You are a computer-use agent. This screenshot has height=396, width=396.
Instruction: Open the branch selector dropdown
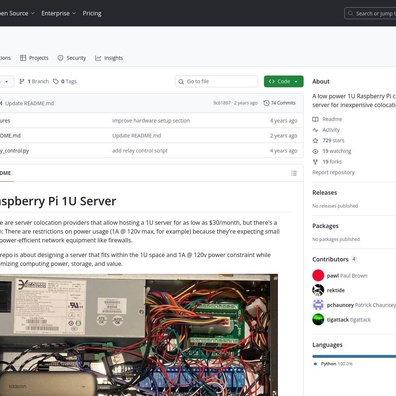pos(6,81)
